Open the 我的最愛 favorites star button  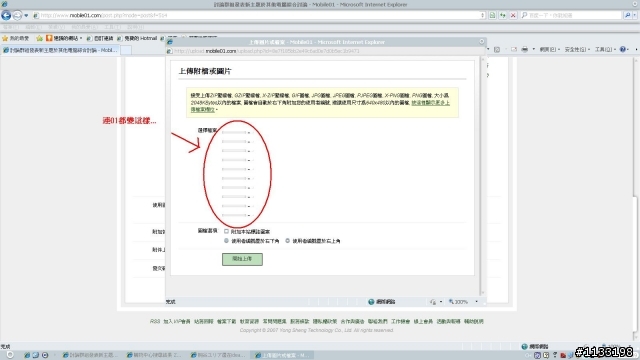click(16, 38)
